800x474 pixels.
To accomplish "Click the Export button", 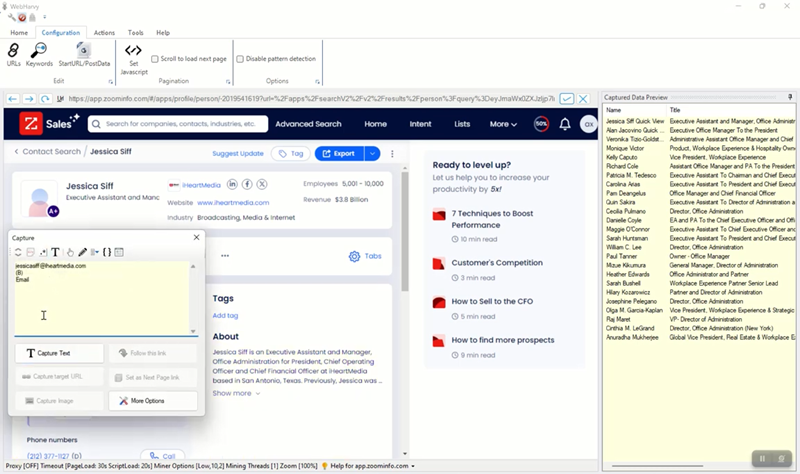I will pos(339,154).
